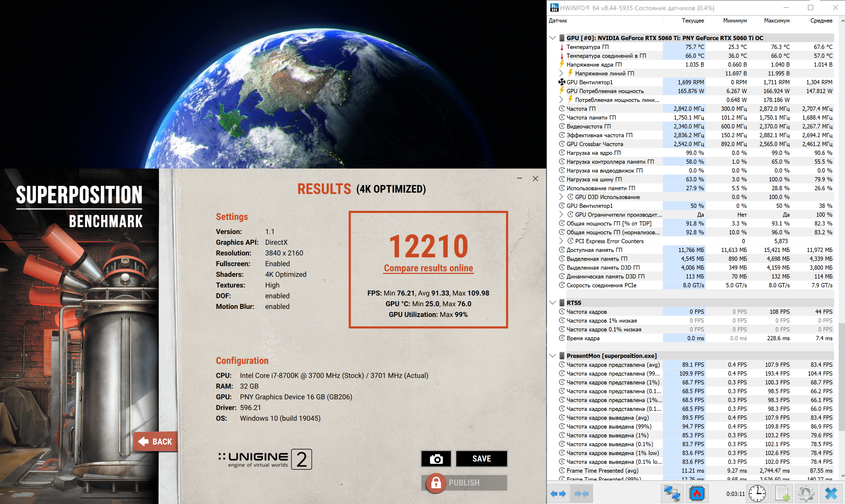Screen dimensions: 845x504
Task: Start logging with the sheet plus icon
Action: (x=782, y=494)
